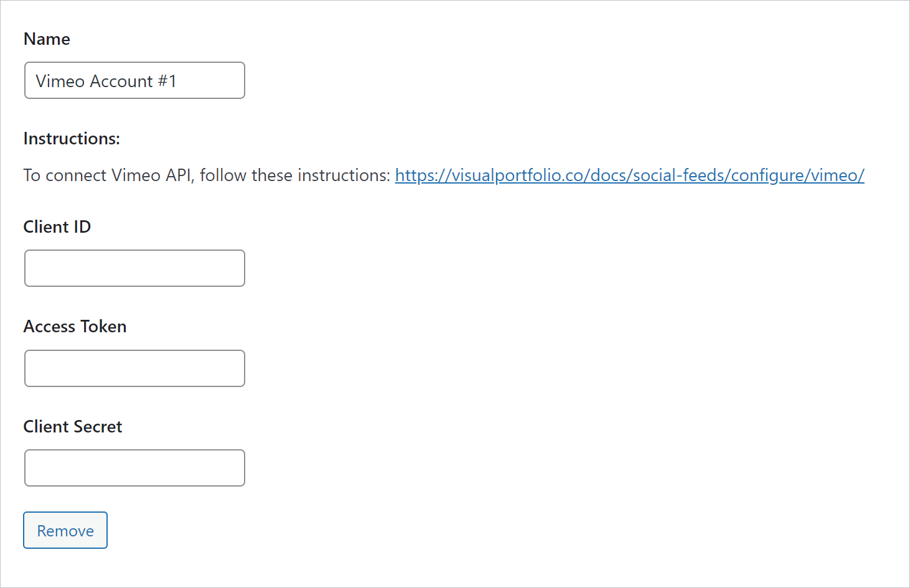Select the Access Token input field

[134, 368]
